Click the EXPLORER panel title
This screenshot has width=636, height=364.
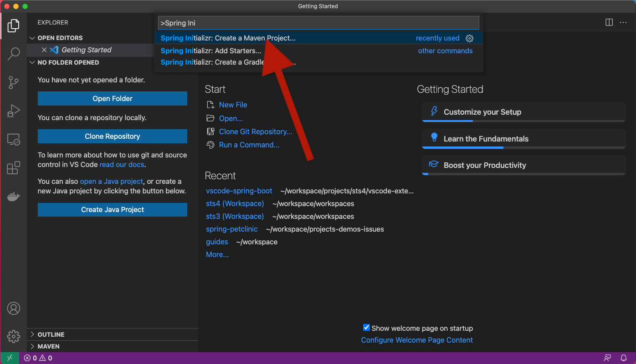tap(53, 22)
